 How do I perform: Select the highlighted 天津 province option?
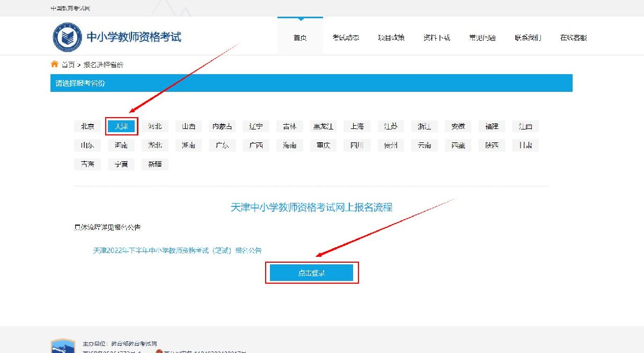click(x=121, y=126)
